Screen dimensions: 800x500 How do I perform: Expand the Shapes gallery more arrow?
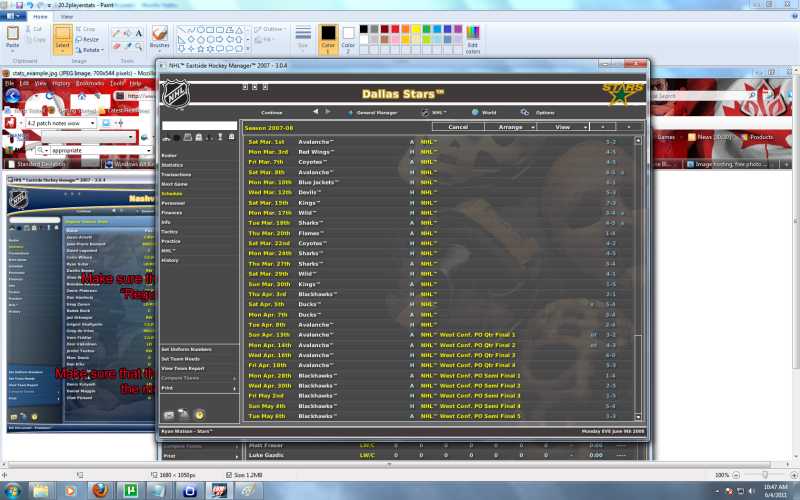pyautogui.click(x=248, y=49)
